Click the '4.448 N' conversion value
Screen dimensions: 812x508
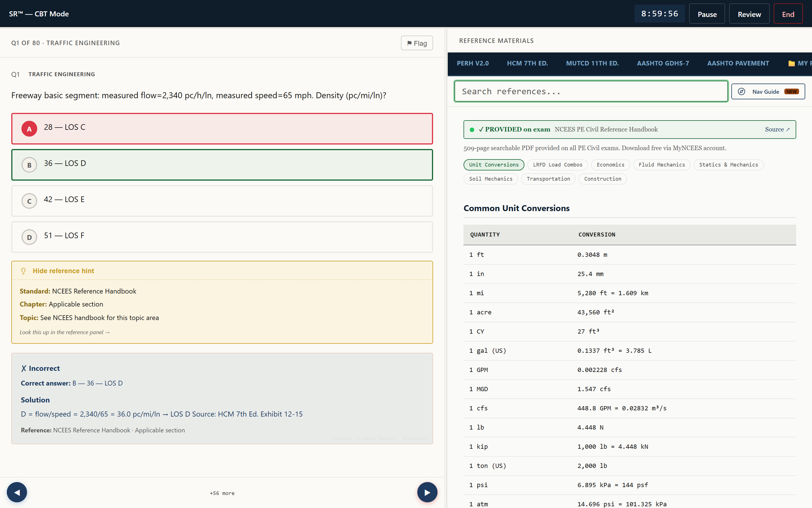pyautogui.click(x=590, y=427)
